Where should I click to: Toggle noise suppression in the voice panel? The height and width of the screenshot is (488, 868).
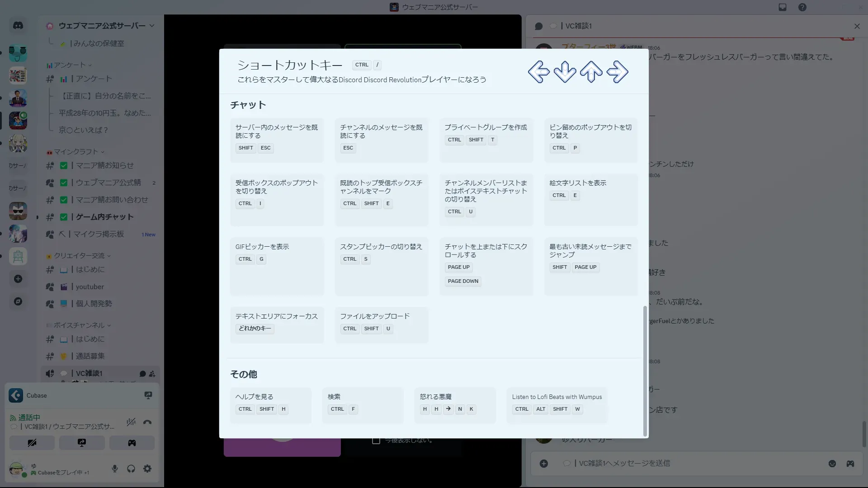(131, 422)
